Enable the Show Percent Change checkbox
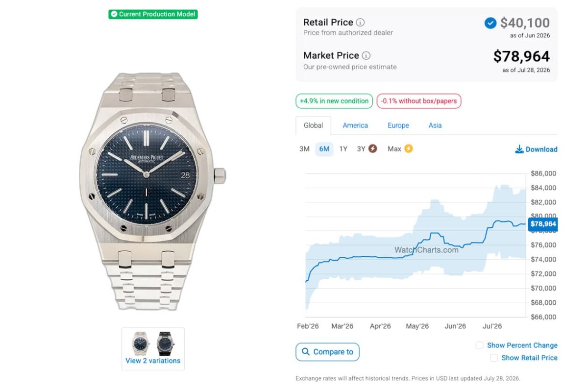588x389 pixels. click(479, 345)
